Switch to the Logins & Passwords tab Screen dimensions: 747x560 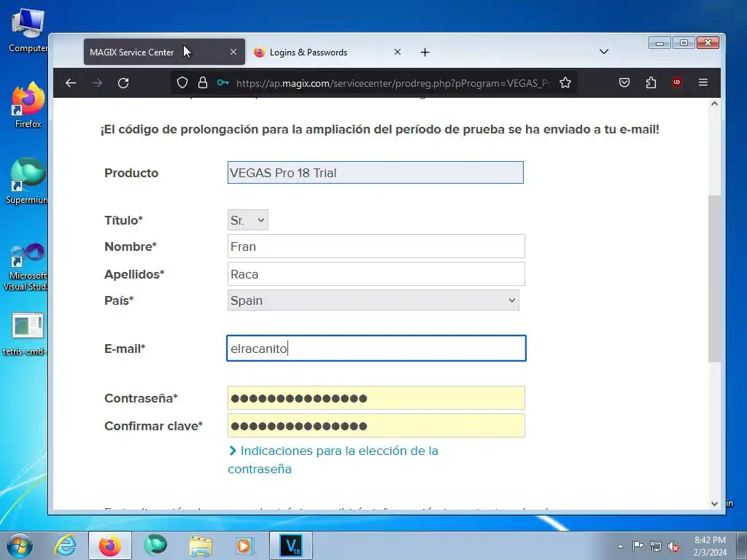point(328,52)
